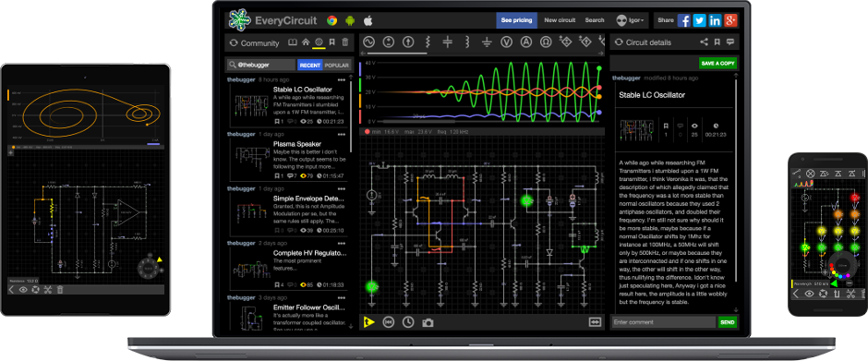The image size is (868, 361).
Task: Select the AC voltage source component
Action: [368, 42]
